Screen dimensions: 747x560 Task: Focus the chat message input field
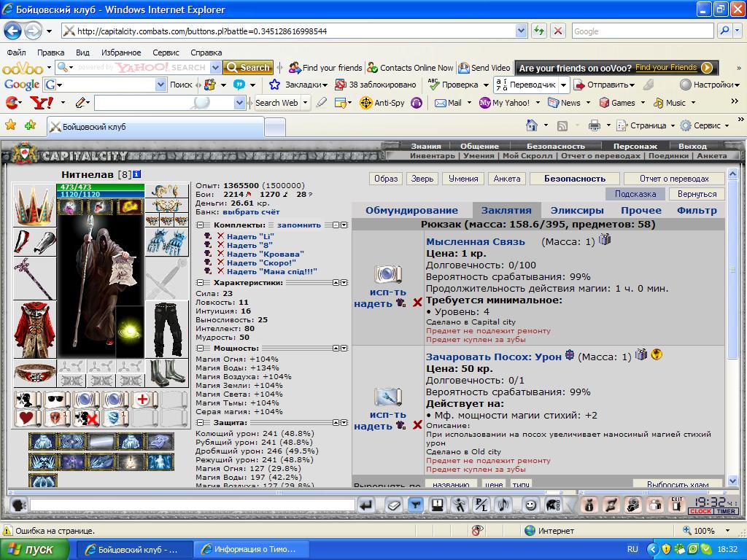click(192, 505)
